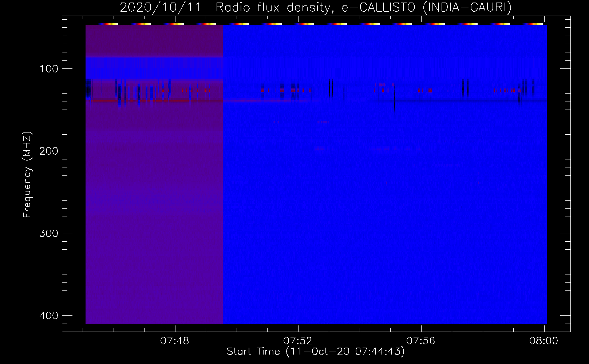Click the 100 frequency tick label

pos(48,68)
